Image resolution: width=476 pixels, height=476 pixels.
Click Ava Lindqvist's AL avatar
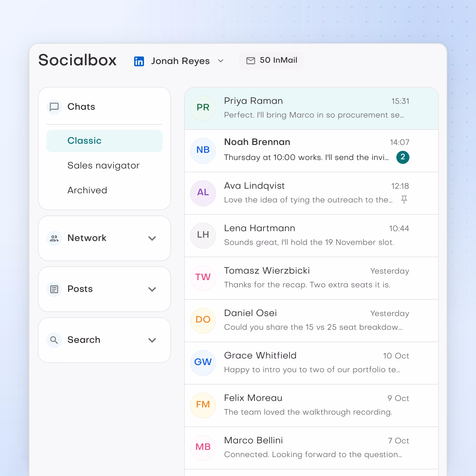(203, 193)
